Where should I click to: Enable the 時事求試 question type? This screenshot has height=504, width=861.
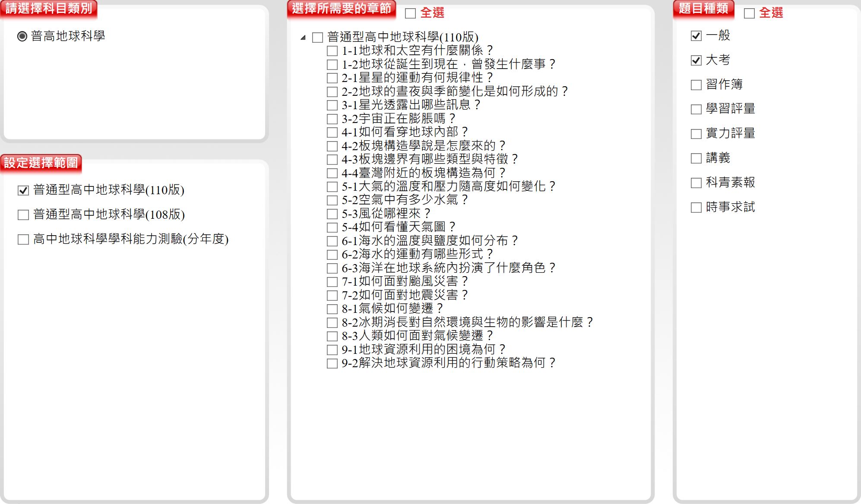696,208
